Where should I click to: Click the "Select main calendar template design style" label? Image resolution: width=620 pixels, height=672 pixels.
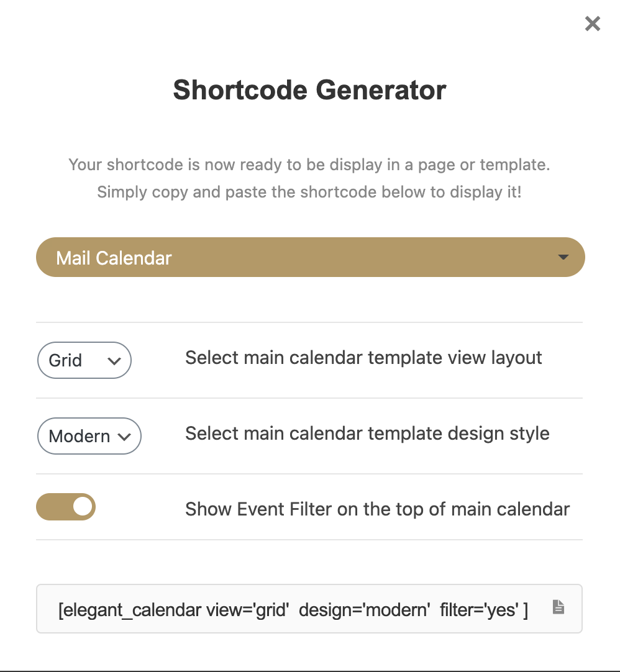[367, 434]
